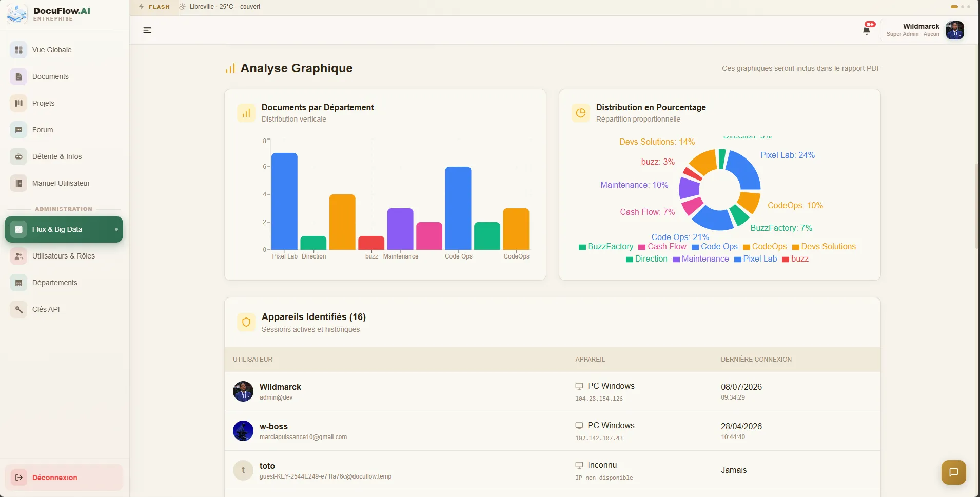Viewport: 980px width, 497px height.
Task: Toggle Maintenance legend entry
Action: click(701, 259)
